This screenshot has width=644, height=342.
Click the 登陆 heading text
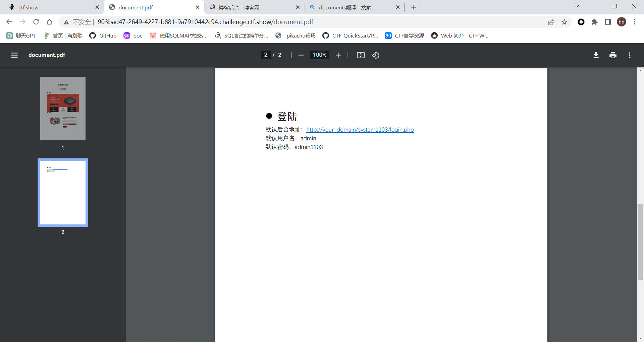coord(287,117)
